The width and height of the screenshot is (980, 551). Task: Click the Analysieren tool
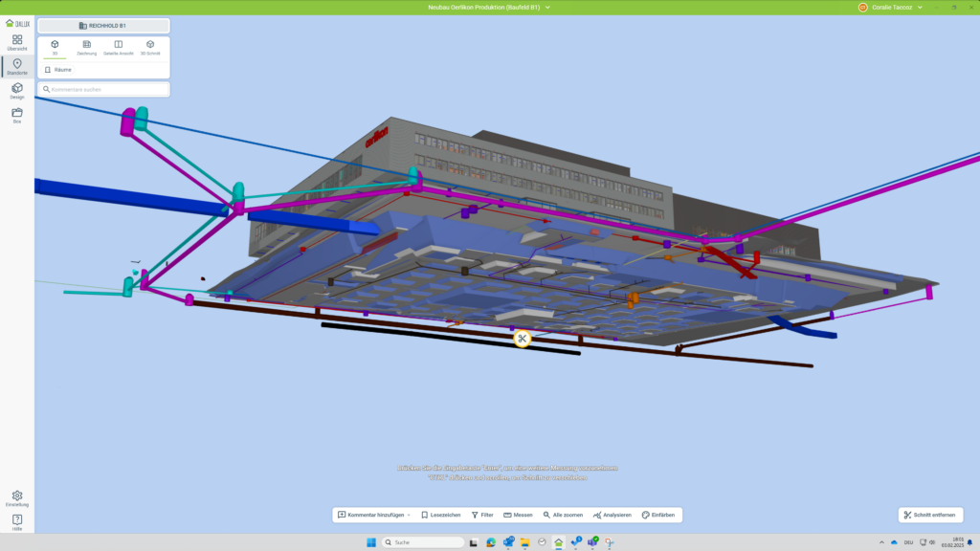[612, 515]
